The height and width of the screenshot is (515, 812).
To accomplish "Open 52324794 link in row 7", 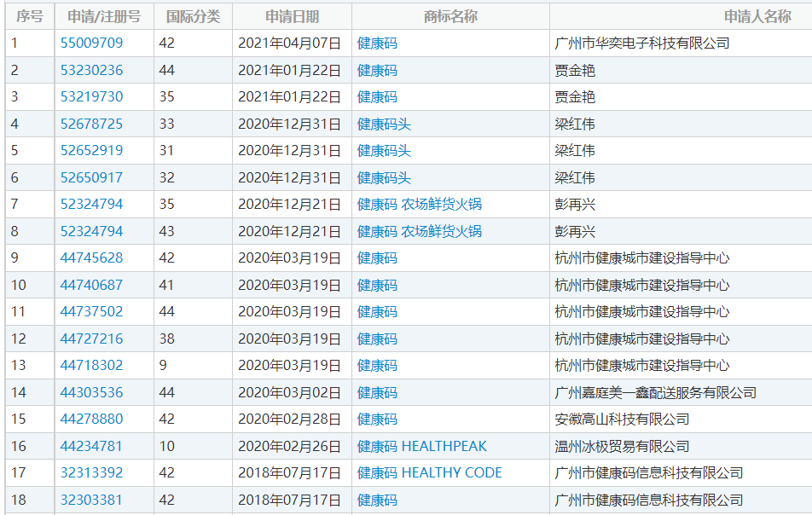I will coord(91,205).
